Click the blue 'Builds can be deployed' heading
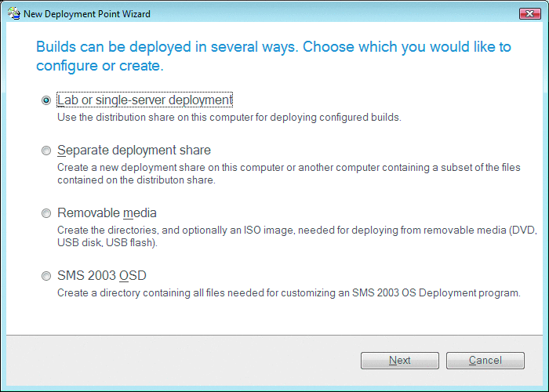The image size is (549, 392). (x=274, y=56)
